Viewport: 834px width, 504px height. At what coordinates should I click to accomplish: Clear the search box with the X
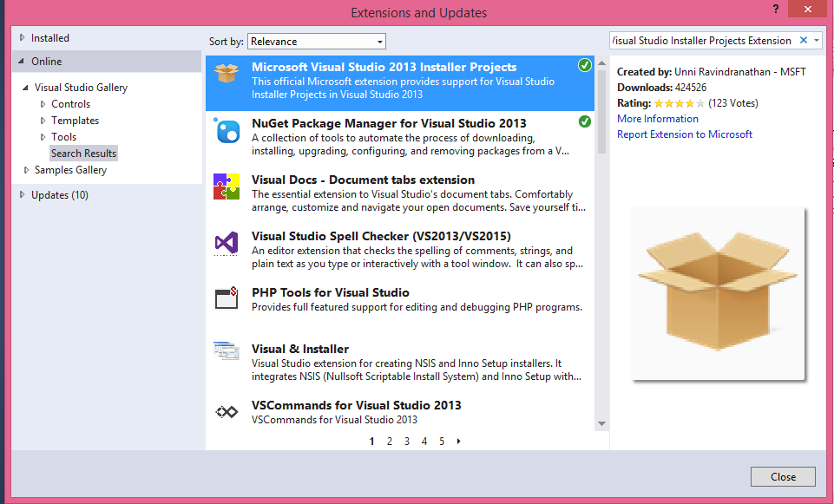803,41
